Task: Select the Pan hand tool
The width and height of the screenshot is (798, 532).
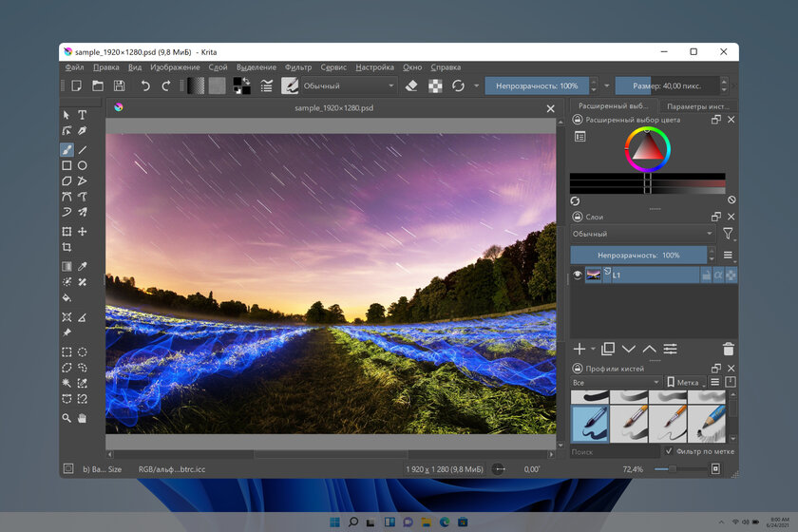Action: (x=82, y=418)
